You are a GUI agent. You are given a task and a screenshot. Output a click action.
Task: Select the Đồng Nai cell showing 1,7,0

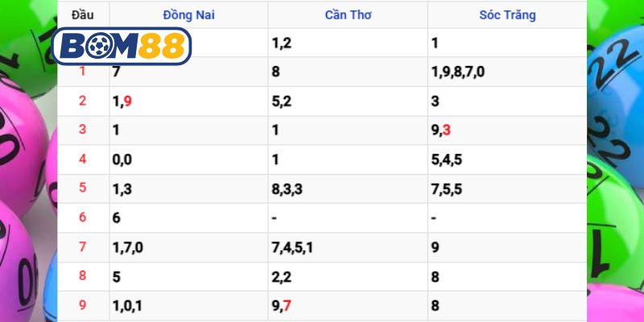[127, 248]
